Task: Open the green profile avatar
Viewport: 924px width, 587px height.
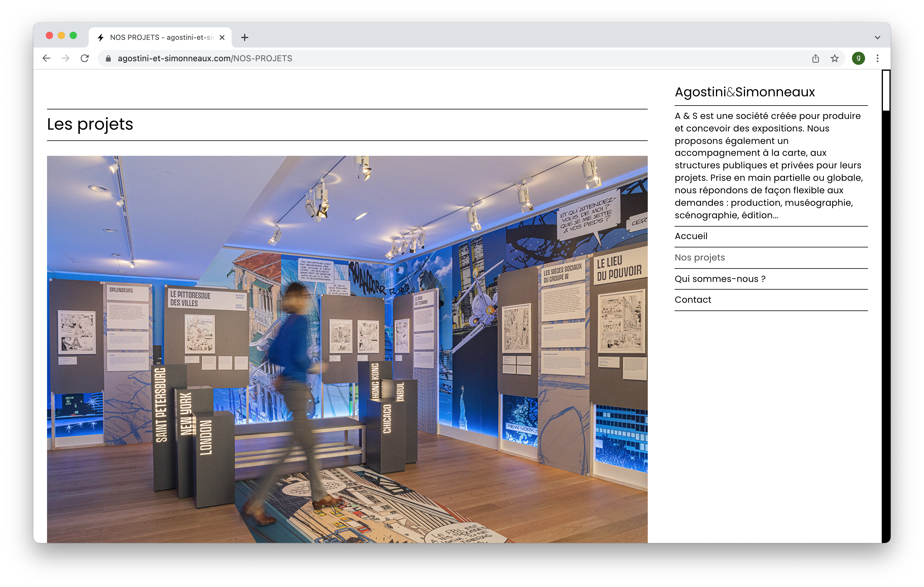Action: tap(859, 58)
